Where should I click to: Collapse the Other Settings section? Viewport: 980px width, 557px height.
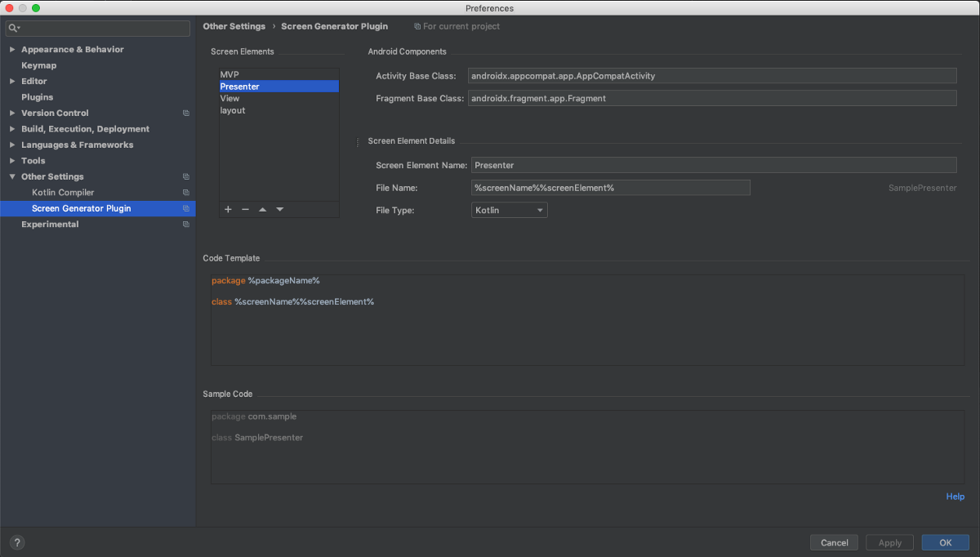pyautogui.click(x=12, y=176)
